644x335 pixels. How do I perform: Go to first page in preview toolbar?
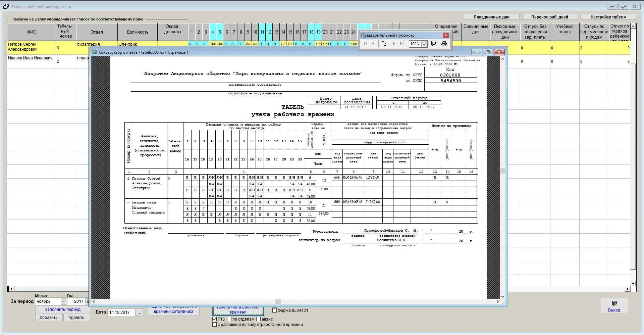click(365, 44)
